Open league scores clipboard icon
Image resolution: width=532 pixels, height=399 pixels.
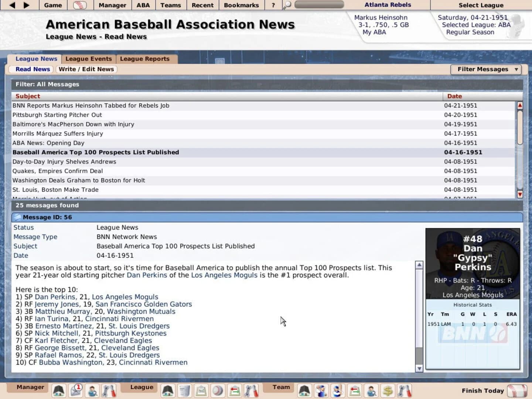coord(201,391)
